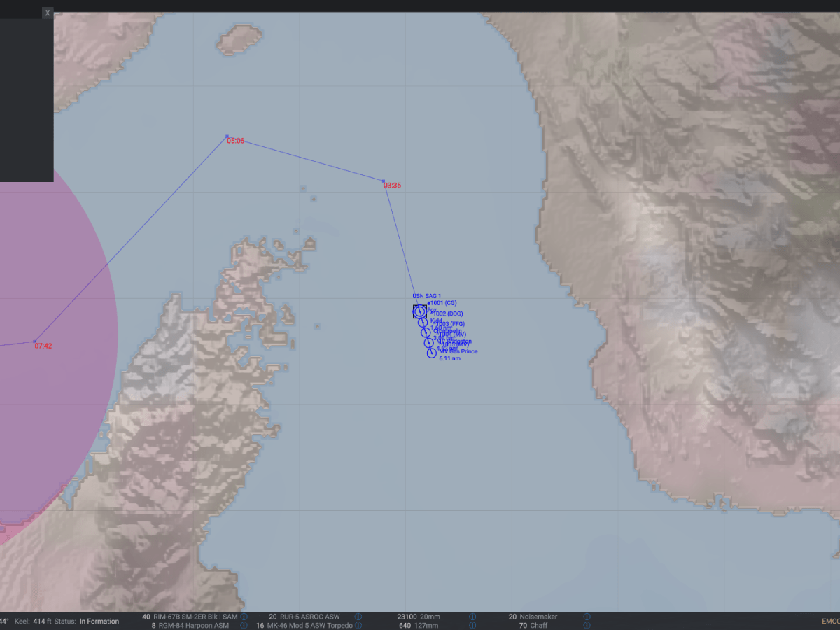Screen dimensions: 840x630
Task: Click info icon beside RUR-5 ASROC ASW
Action: pyautogui.click(x=358, y=617)
